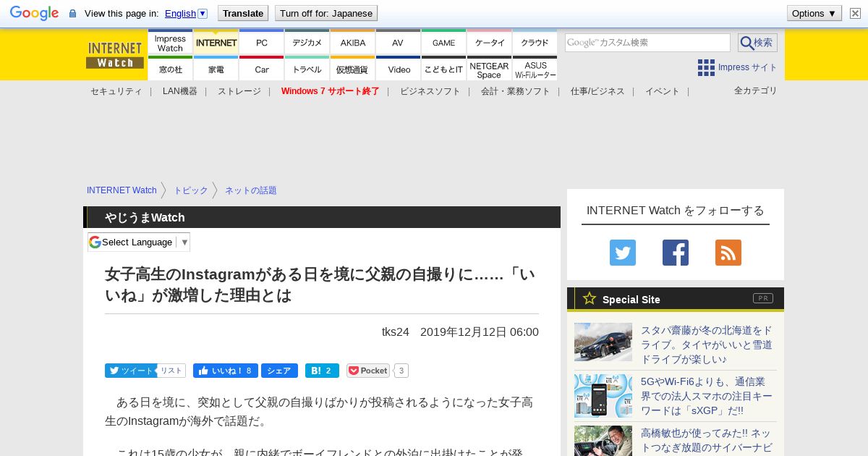
Task: Open the Select Language dropdown
Action: (x=139, y=242)
